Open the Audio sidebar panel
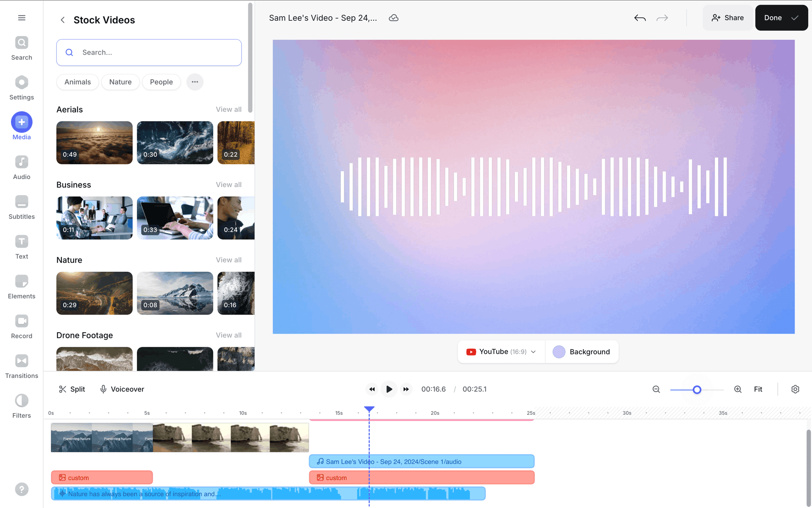This screenshot has height=508, width=812. coord(22,168)
